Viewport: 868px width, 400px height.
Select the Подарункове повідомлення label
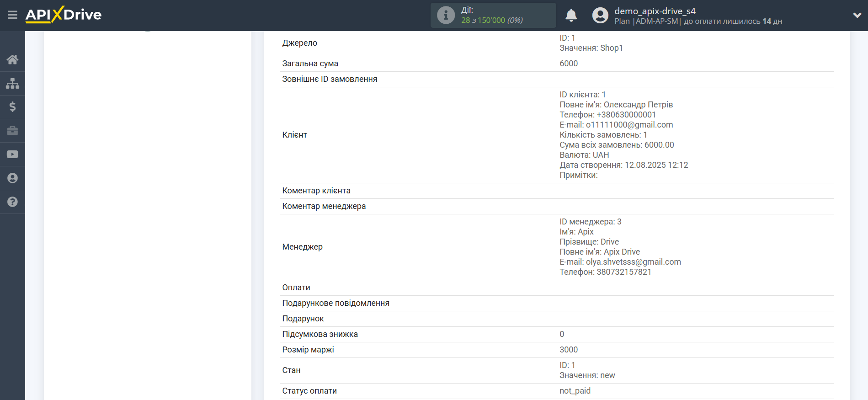(x=336, y=303)
